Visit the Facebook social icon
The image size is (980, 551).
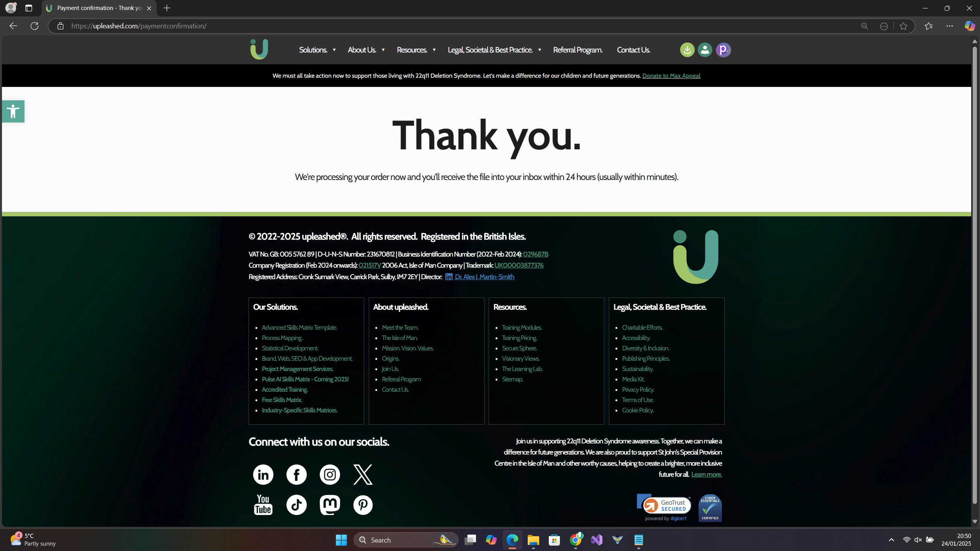pos(296,474)
